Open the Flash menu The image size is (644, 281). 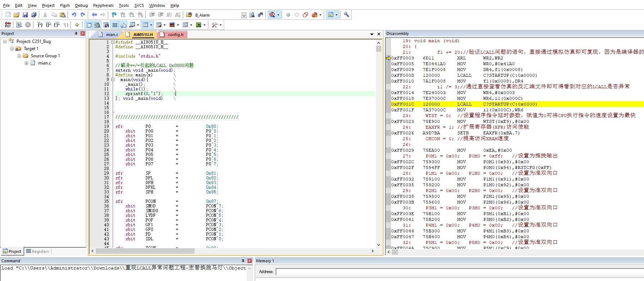click(65, 5)
